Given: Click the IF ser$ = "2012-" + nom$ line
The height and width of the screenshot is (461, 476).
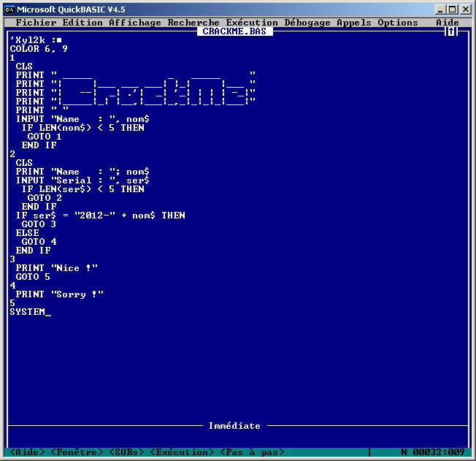Looking at the screenshot, I should tap(100, 216).
